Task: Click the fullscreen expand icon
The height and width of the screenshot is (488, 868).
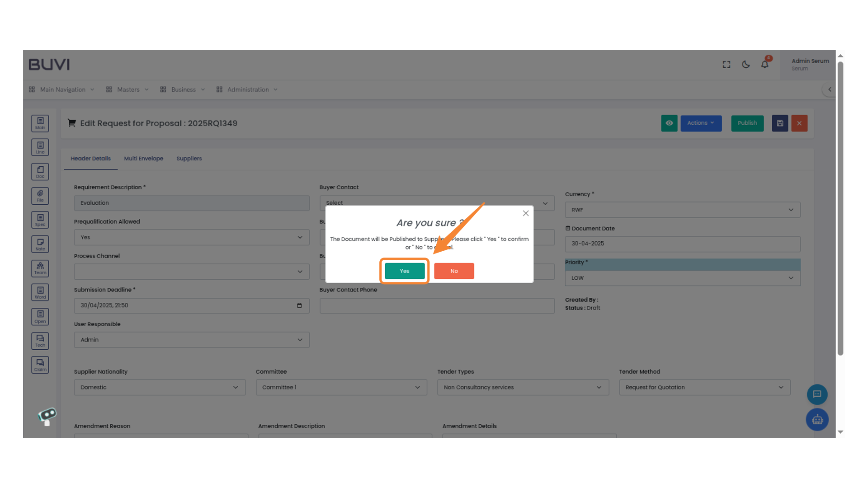Action: pyautogui.click(x=726, y=65)
